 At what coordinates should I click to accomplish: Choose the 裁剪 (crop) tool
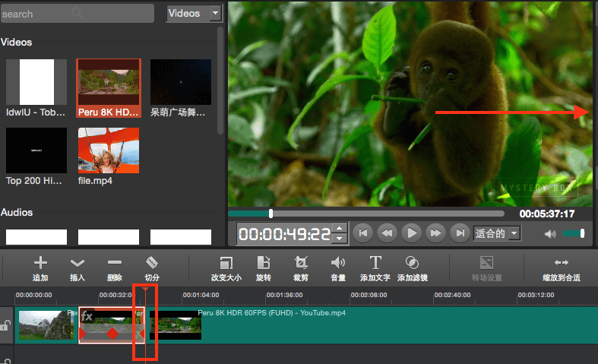[301, 262]
